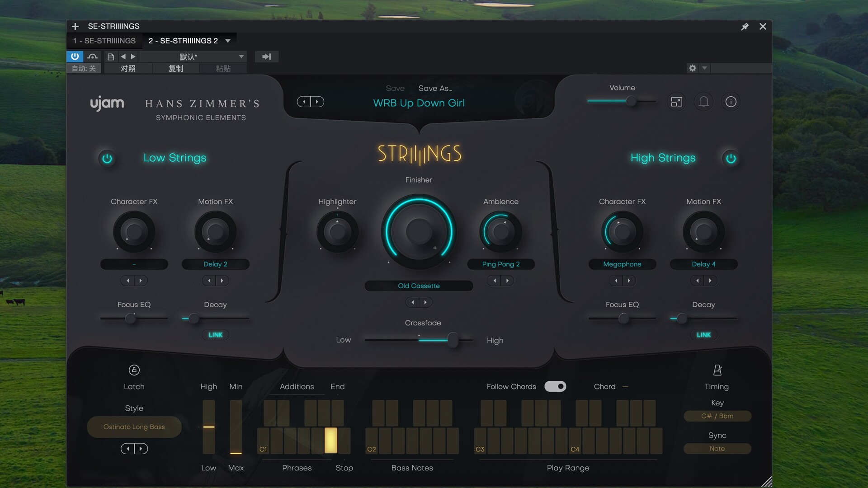Select previous host preset arrow in toolbar
Viewport: 868px width, 488px height.
click(x=123, y=56)
